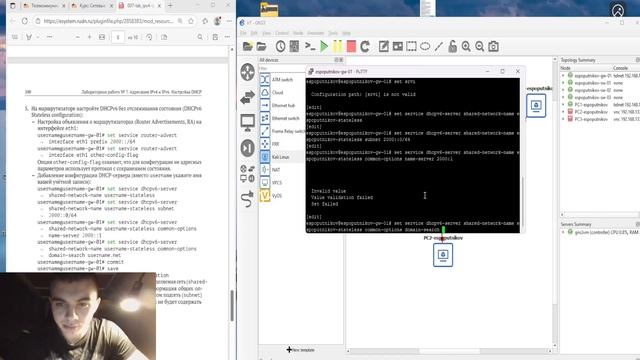
Task: Click Open project folder icon in GNS3
Action: (262, 47)
